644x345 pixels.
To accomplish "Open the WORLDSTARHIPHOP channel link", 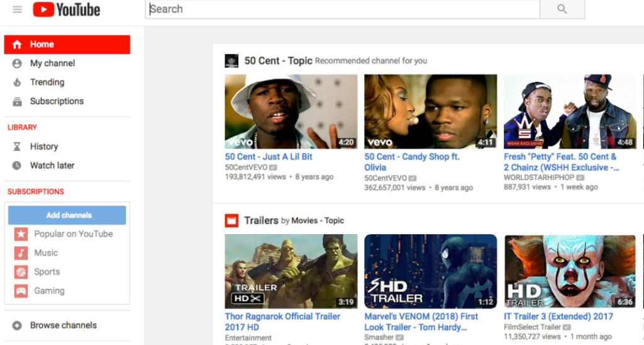I will (539, 178).
